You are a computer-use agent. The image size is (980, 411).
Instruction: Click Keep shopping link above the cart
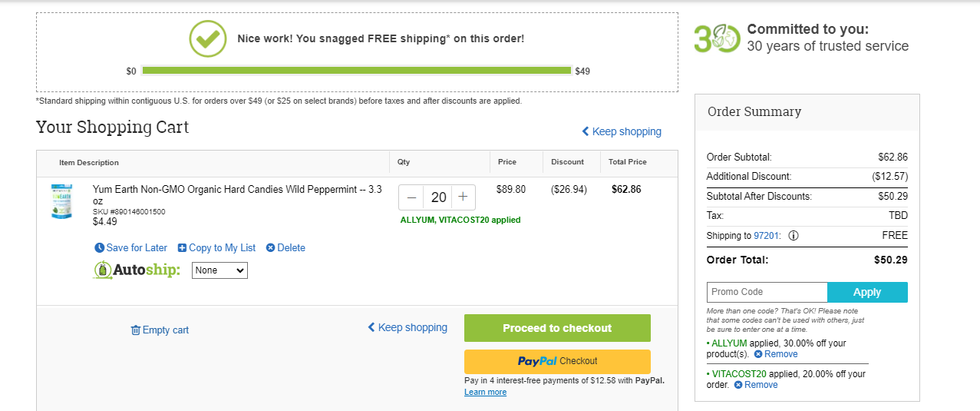(x=622, y=131)
